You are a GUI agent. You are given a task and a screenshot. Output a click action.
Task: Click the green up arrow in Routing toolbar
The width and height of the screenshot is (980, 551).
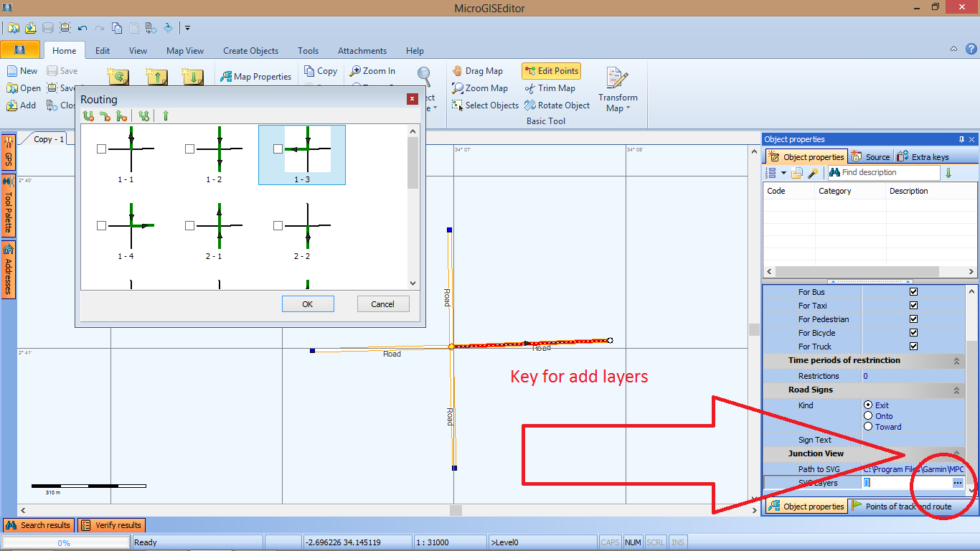166,116
